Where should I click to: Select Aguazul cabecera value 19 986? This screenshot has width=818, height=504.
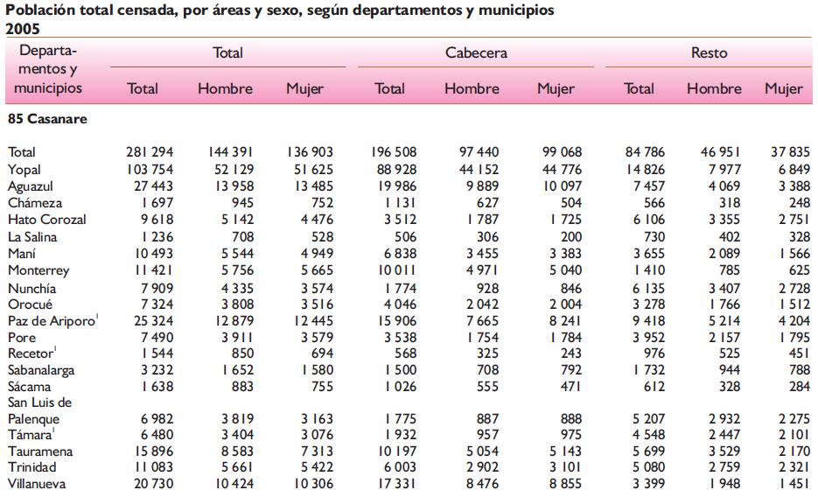tap(396, 186)
